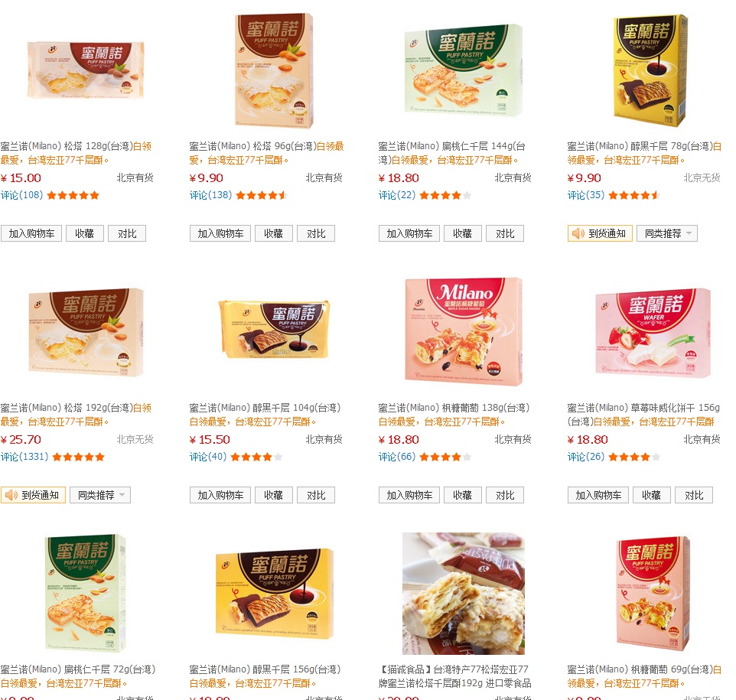Screen dimensions: 736x700
Task: Click star rating of 松塔 96g product
Action: [262, 195]
